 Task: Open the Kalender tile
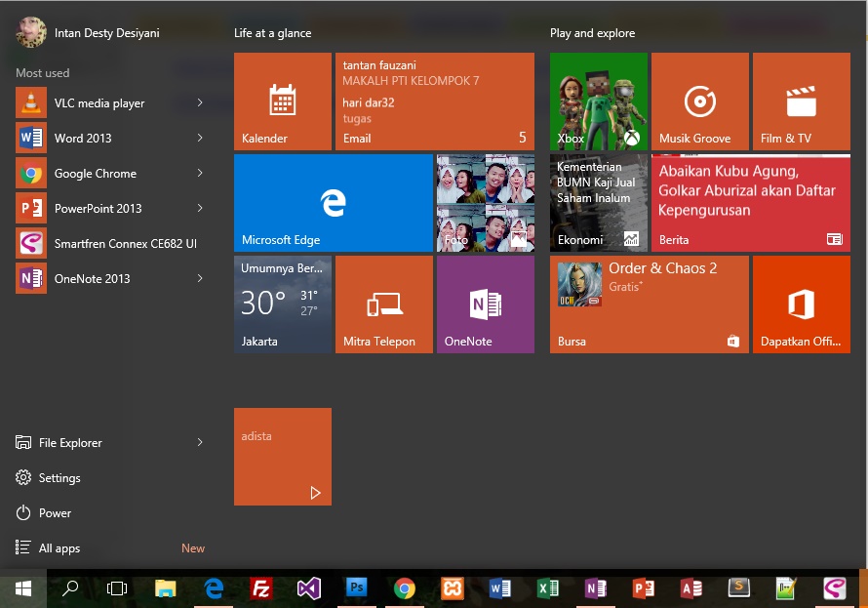coord(282,101)
